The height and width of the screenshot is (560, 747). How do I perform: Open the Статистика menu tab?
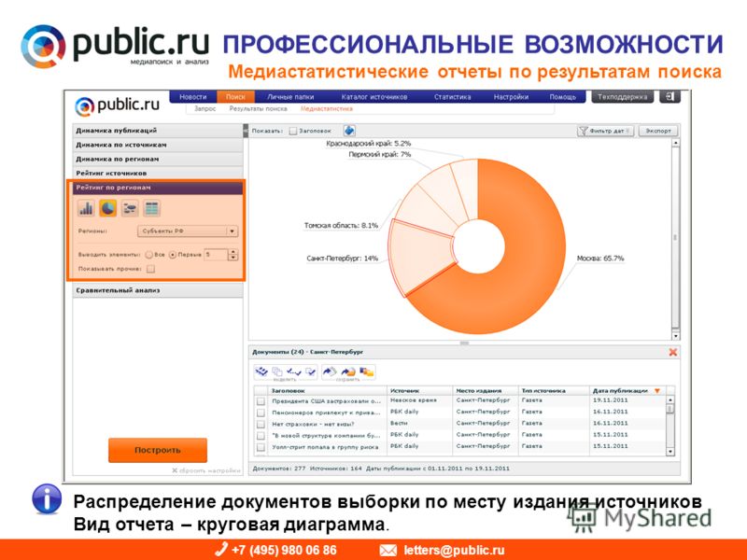coord(452,97)
